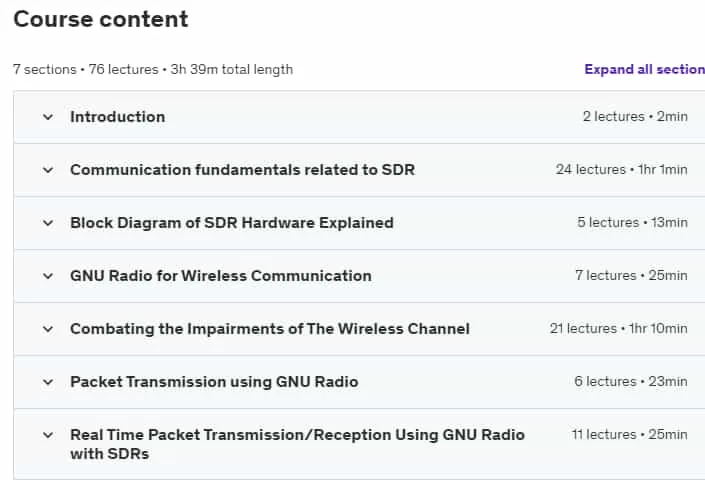Expand Combating the Impairments chevron

(48, 329)
